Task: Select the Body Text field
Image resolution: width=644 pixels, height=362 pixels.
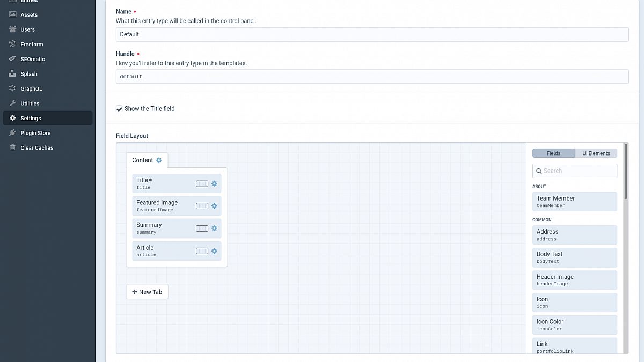Action: 575,257
